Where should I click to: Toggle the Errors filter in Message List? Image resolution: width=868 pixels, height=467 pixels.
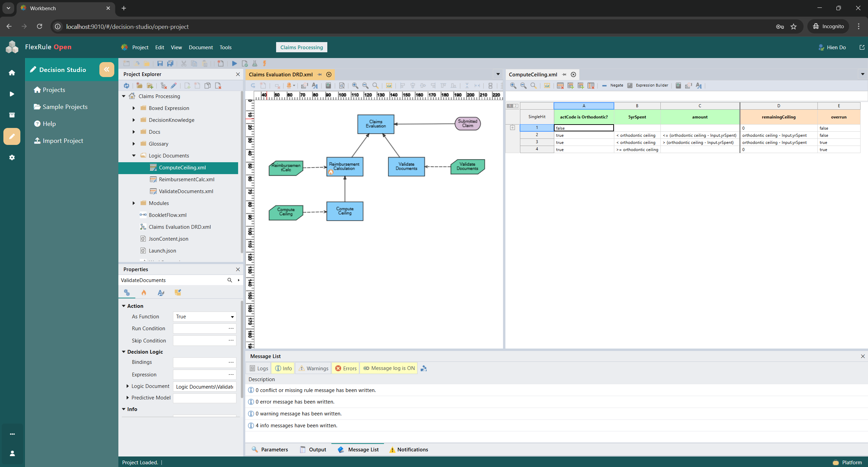coord(346,368)
